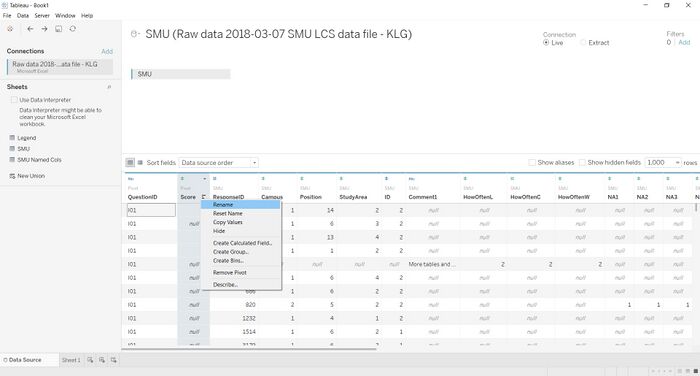Viewport: 700px width, 376px height.
Task: Click the Forward arrow in the toolbar
Action: coord(44,29)
